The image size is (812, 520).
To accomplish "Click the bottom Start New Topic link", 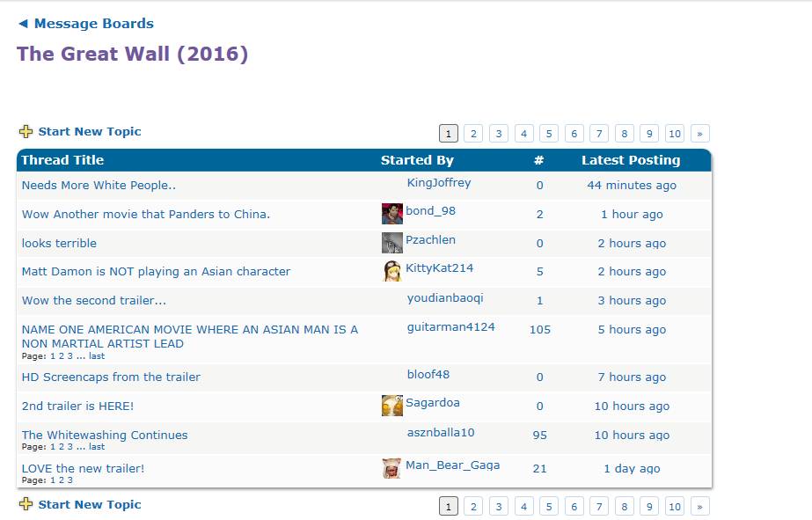I will [x=90, y=504].
